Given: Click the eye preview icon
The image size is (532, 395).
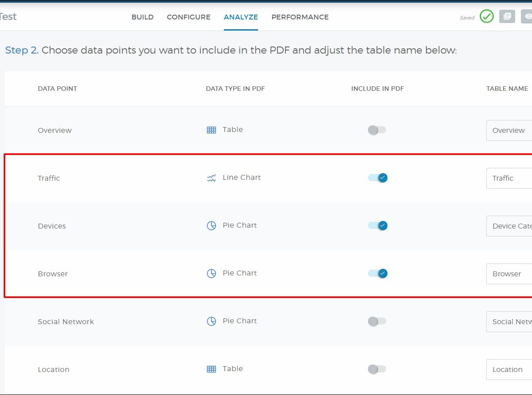Looking at the screenshot, I should (527, 17).
